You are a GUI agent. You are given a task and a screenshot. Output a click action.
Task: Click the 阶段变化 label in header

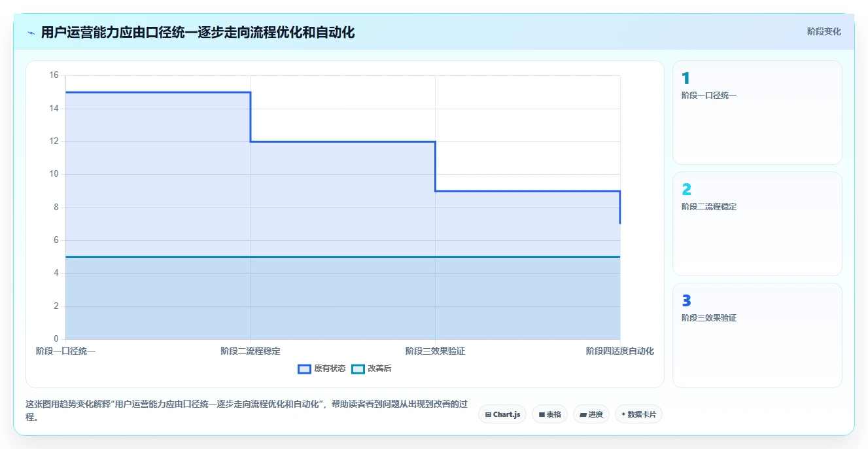[824, 31]
